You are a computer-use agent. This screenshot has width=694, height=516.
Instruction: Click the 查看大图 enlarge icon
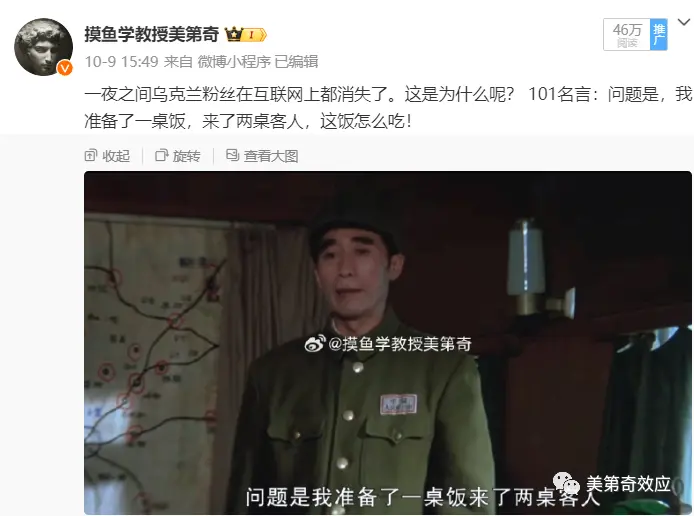[x=232, y=155]
